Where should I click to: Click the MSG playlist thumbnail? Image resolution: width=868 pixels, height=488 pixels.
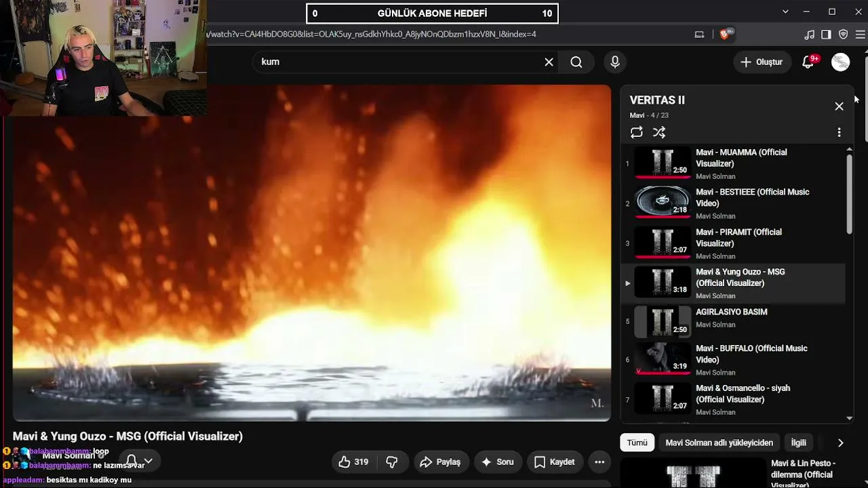(663, 283)
